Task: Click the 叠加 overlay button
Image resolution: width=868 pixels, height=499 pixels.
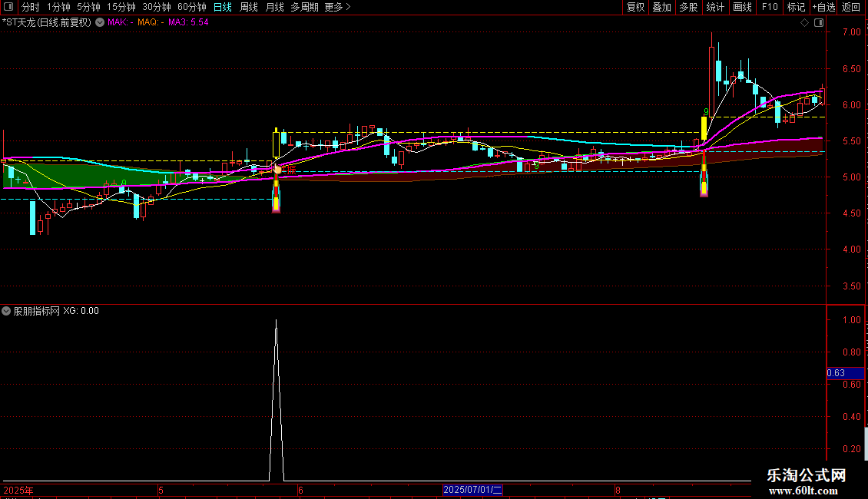Action: [661, 7]
